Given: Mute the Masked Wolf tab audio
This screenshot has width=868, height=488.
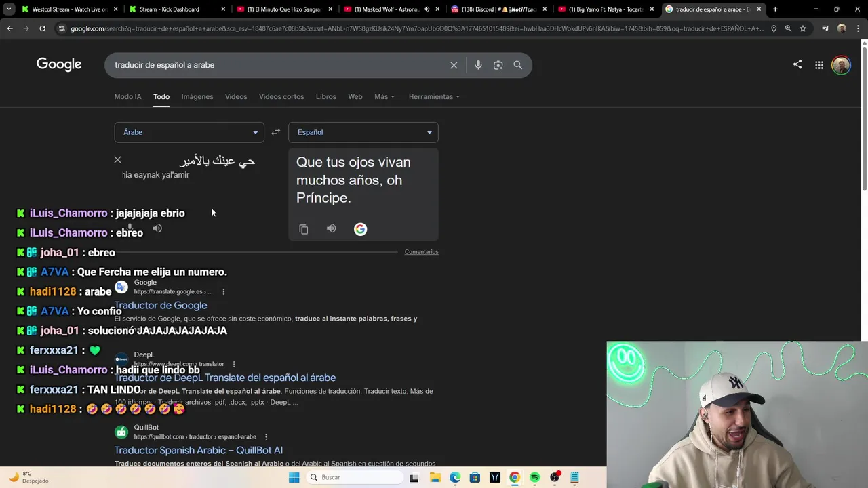Looking at the screenshot, I should [x=427, y=9].
